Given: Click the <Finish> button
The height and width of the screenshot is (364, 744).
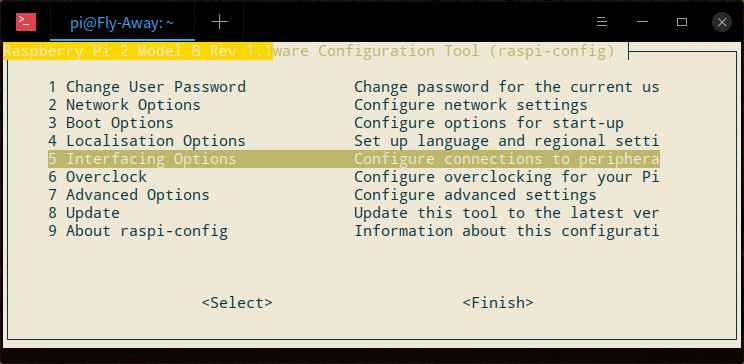Looking at the screenshot, I should click(x=498, y=303).
